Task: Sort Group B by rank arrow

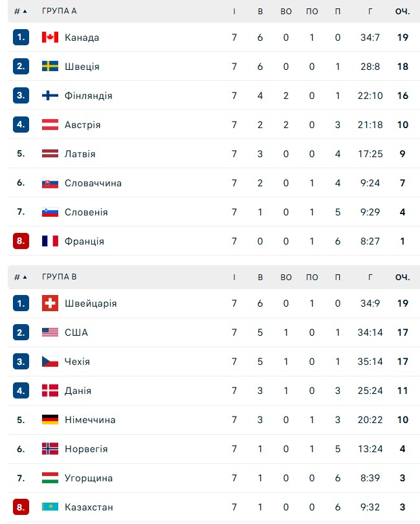Action: coord(25,277)
